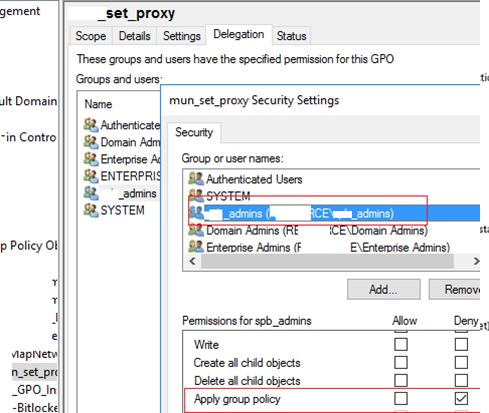Tick the Allow checkbox for Write
The width and height of the screenshot is (489, 413).
[401, 344]
